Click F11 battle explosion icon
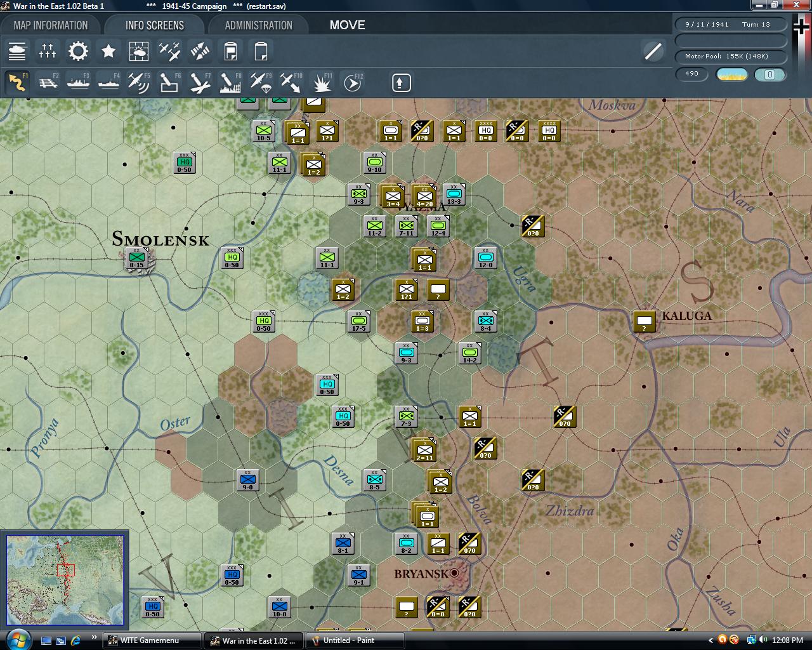 (322, 83)
